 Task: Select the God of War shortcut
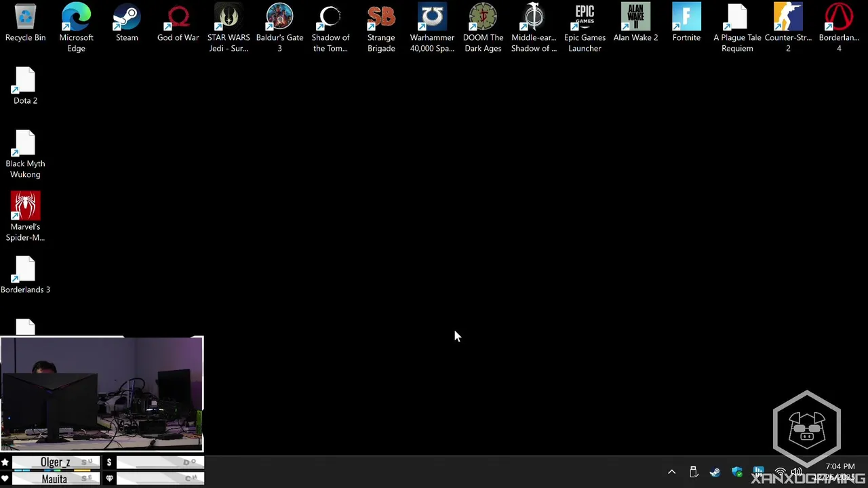(178, 22)
